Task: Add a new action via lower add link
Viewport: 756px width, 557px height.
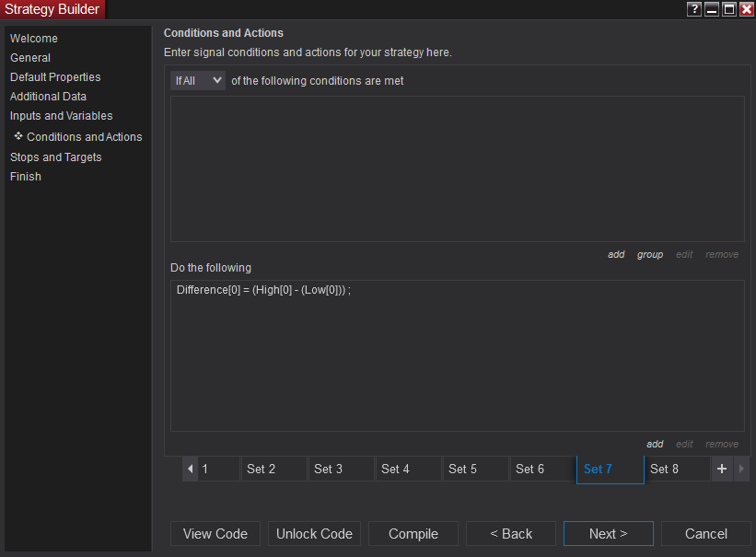Action: pos(655,444)
